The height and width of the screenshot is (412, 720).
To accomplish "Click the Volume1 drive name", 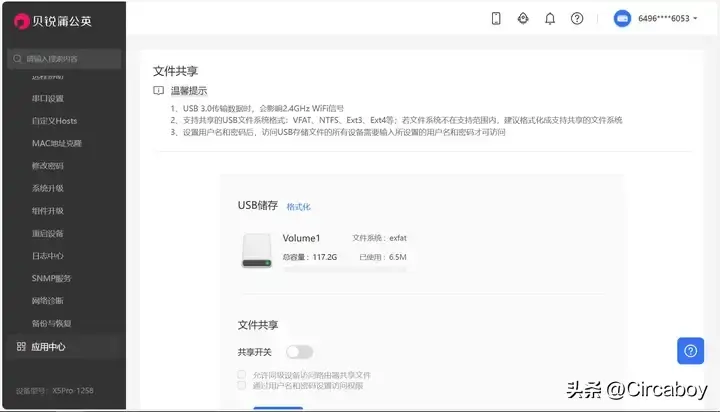I will 301,238.
